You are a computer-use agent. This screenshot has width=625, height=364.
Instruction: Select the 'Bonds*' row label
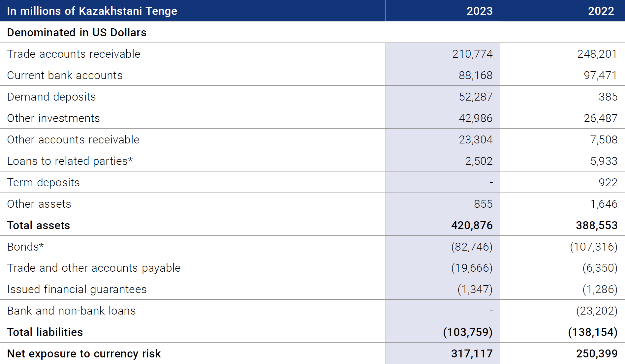(25, 247)
